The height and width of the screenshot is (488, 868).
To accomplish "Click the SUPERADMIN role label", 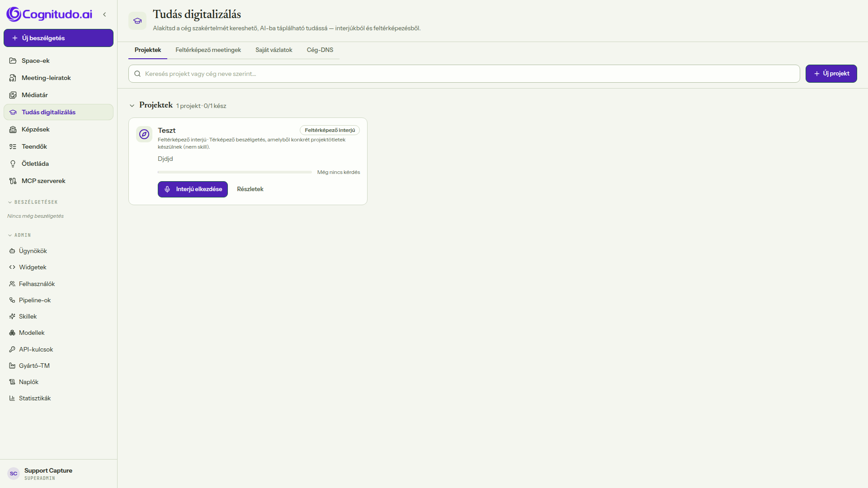I will click(x=40, y=478).
